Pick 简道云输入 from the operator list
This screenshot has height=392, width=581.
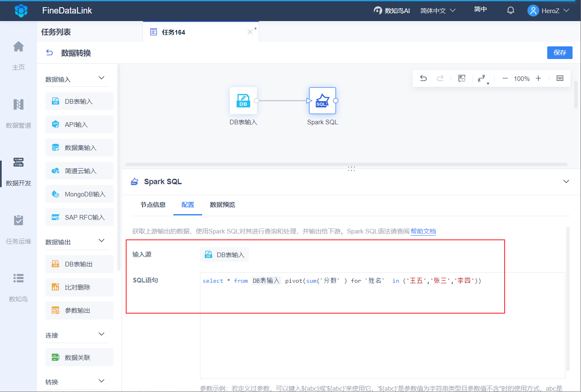79,171
